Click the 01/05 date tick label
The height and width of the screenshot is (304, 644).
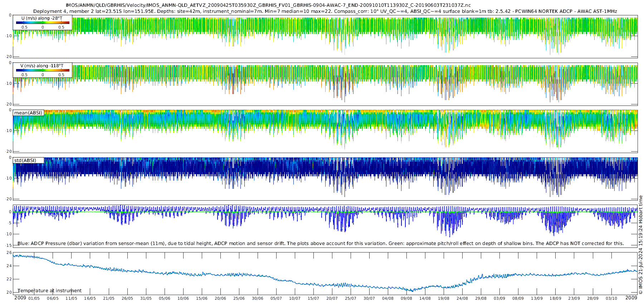(x=34, y=298)
